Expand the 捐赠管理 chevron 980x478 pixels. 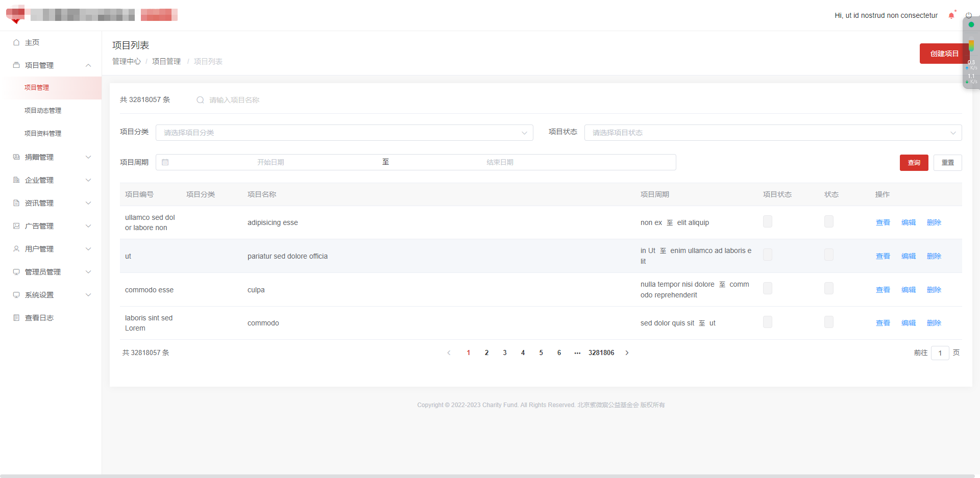[88, 157]
